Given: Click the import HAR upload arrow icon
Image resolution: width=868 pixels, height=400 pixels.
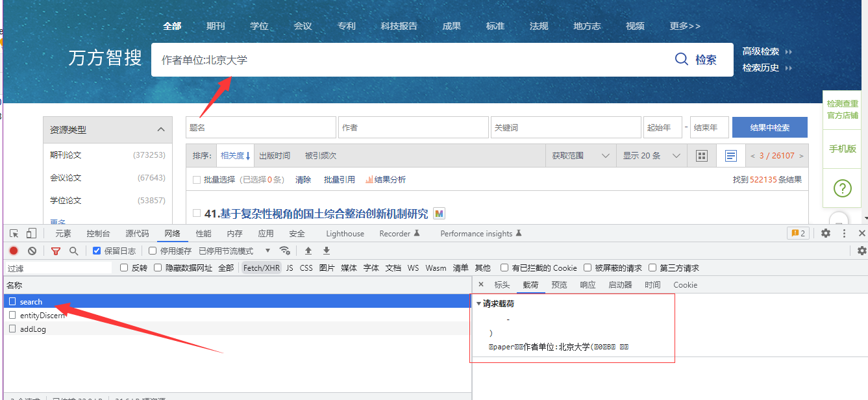Looking at the screenshot, I should (308, 251).
